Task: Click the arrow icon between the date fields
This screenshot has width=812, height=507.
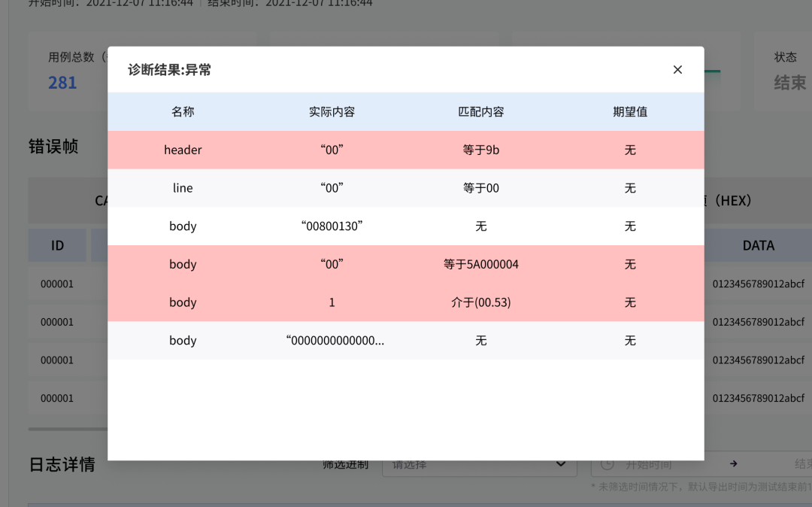Action: point(734,464)
